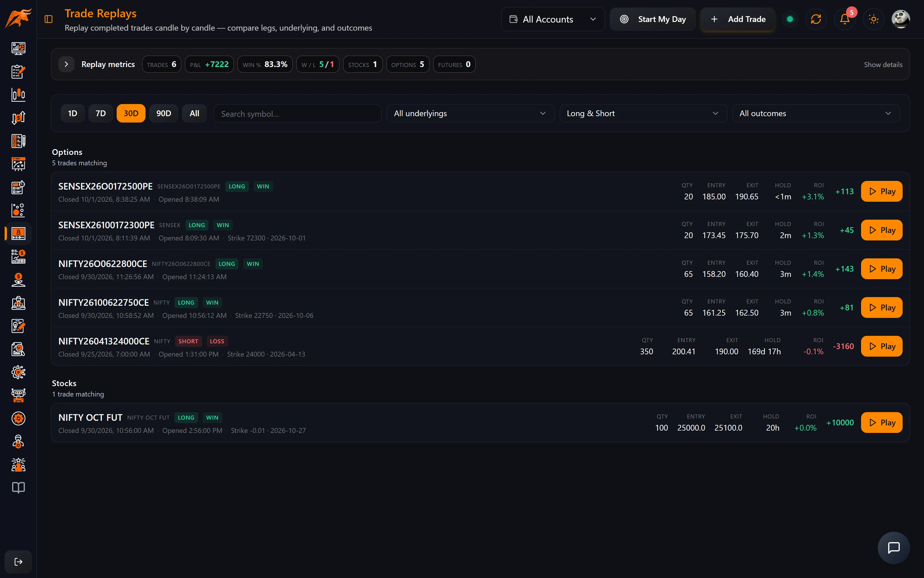This screenshot has height=578, width=924.
Task: Open the document magnifier analysis sidebar icon
Action: tap(18, 349)
